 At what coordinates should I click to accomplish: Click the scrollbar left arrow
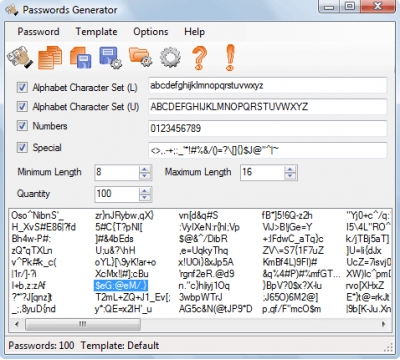tap(17, 324)
